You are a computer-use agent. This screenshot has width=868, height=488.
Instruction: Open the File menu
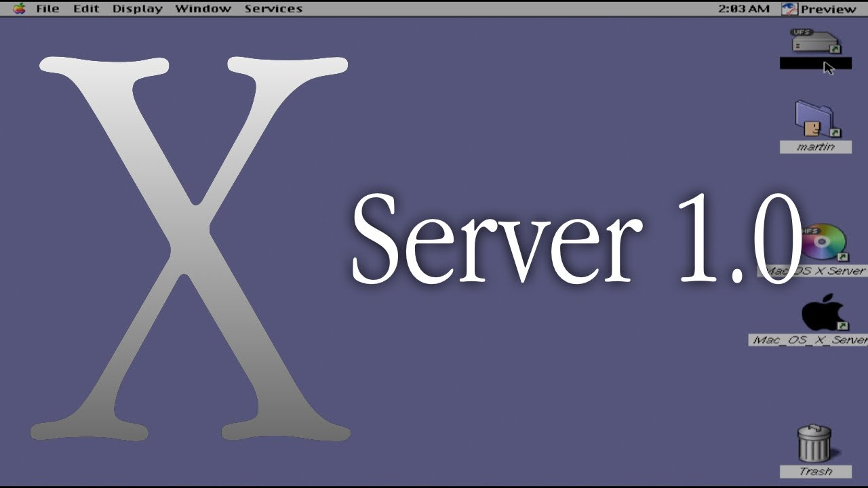(x=47, y=9)
